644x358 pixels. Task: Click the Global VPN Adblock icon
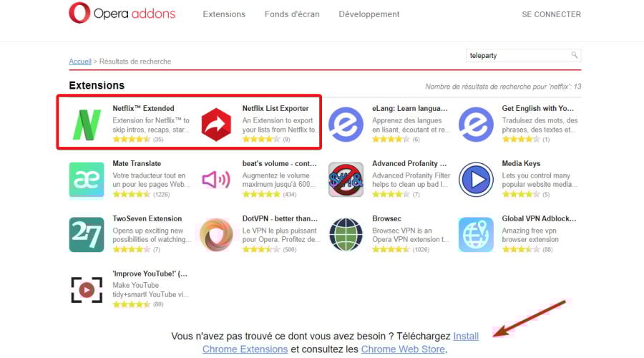point(476,235)
